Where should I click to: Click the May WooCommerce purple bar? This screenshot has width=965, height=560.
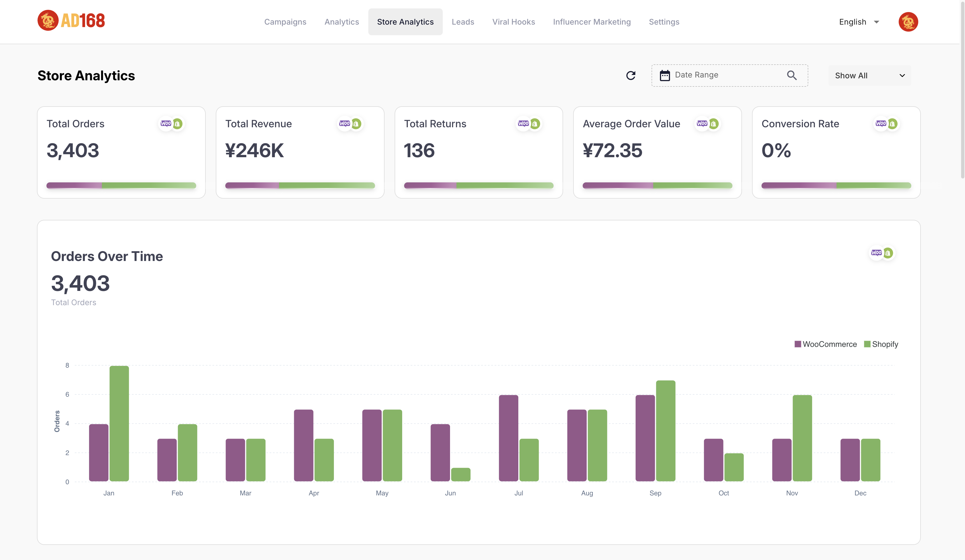click(372, 445)
